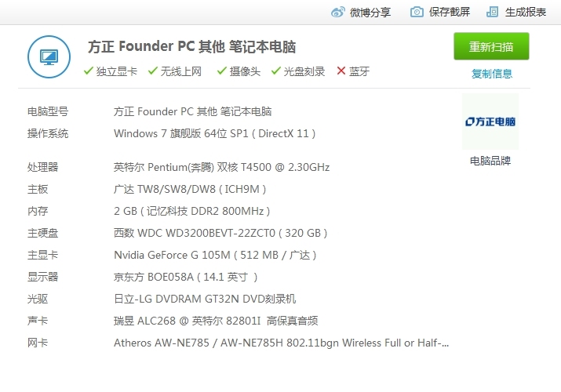Viewport: 561px width, 392px height.
Task: Click 生成报表 text in top bar
Action: coord(526,12)
